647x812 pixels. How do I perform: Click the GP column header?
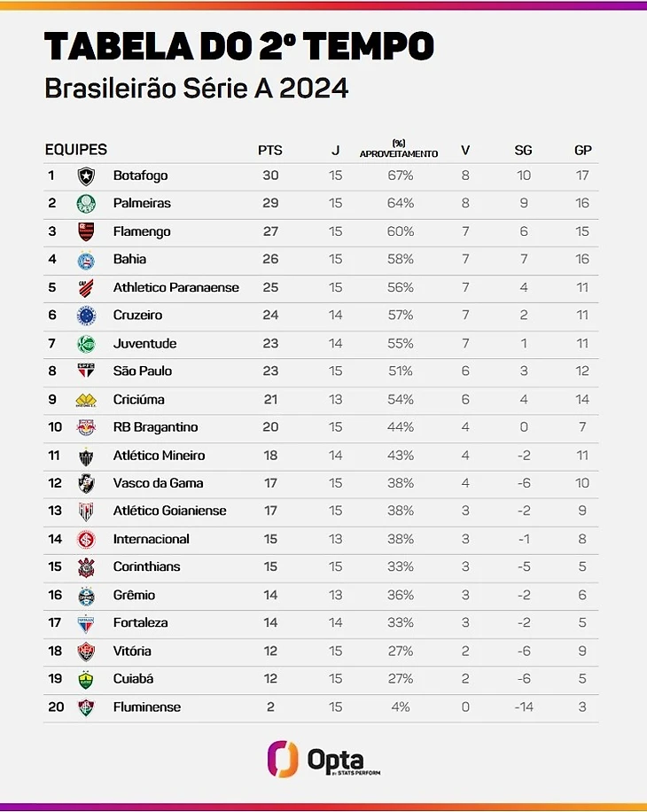pos(583,151)
